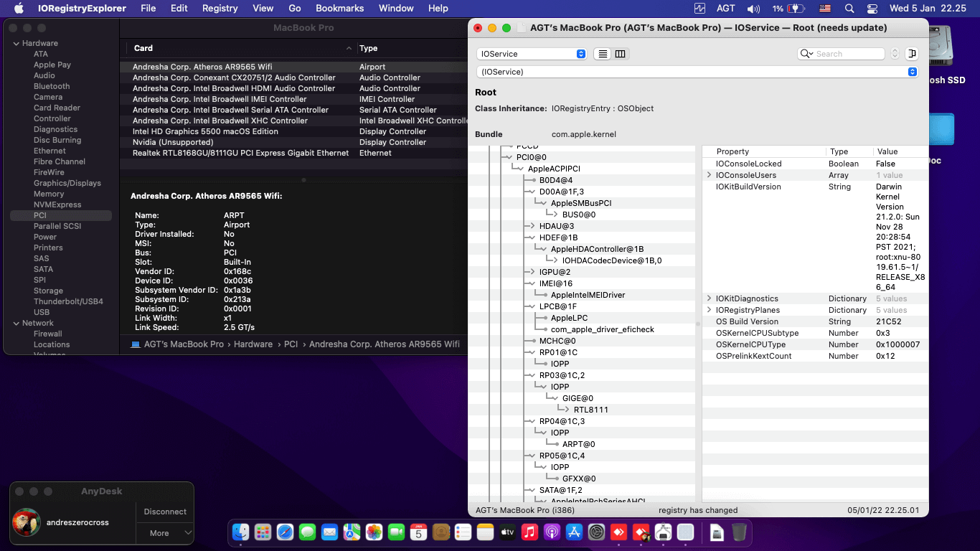Toggle the inspector sidebar panel icon
This screenshot has width=980, height=551.
coord(912,54)
